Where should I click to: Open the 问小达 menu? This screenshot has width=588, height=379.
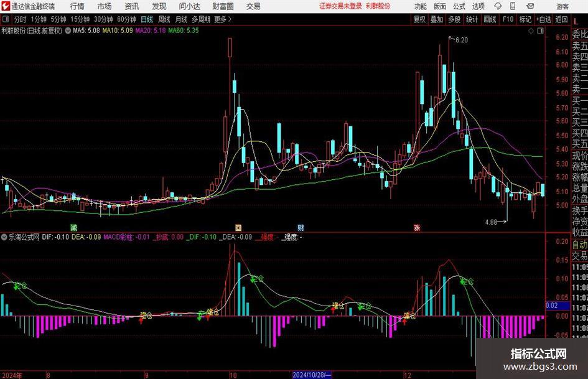(x=189, y=6)
